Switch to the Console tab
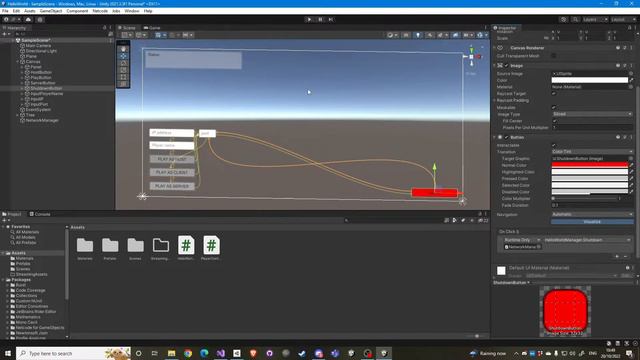 point(40,214)
